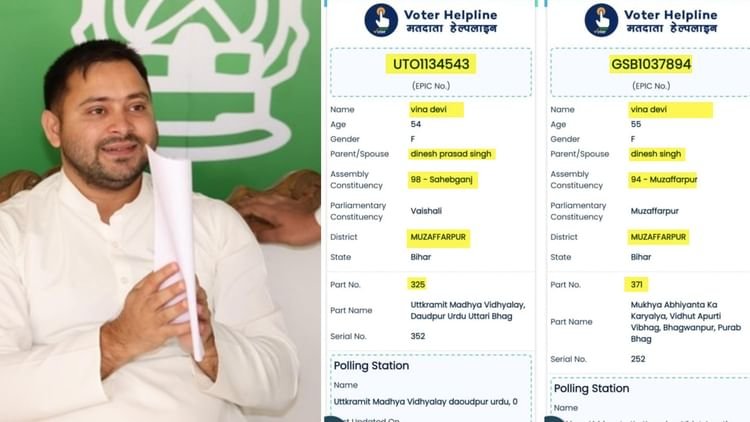The width and height of the screenshot is (750, 422).
Task: Select EPIC number UTO1134543
Action: click(x=431, y=64)
